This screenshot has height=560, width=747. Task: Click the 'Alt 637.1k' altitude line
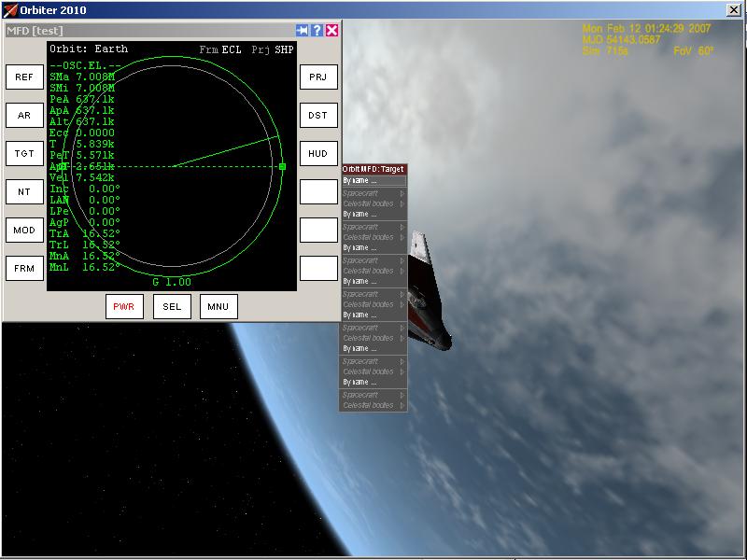(x=82, y=121)
